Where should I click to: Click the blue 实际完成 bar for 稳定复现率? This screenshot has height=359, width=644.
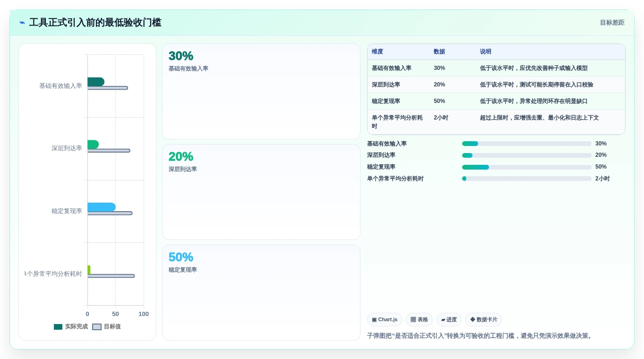(102, 207)
